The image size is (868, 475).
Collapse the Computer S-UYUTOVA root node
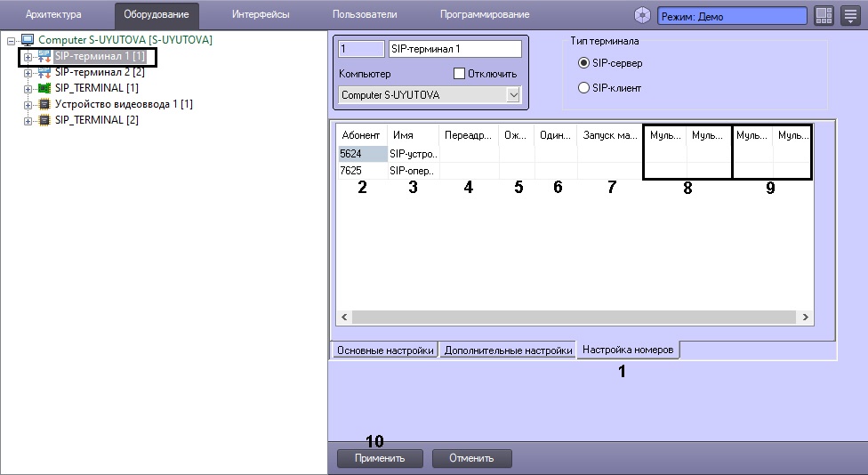pos(12,41)
